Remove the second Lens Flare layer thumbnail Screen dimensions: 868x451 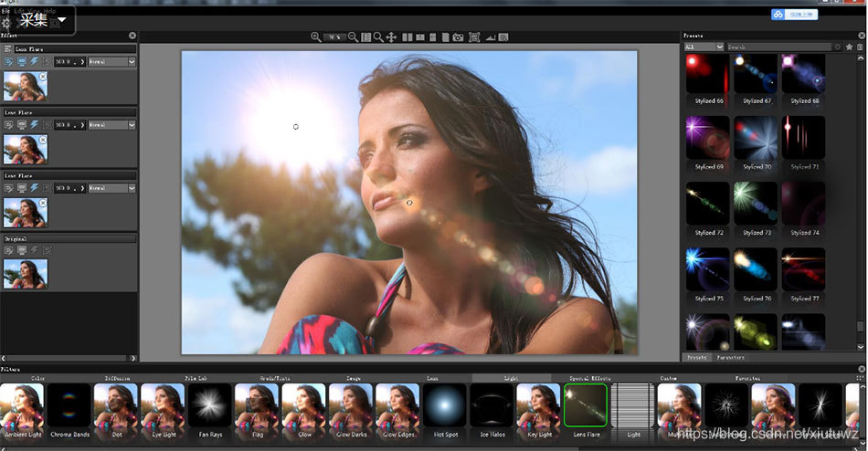[43, 140]
